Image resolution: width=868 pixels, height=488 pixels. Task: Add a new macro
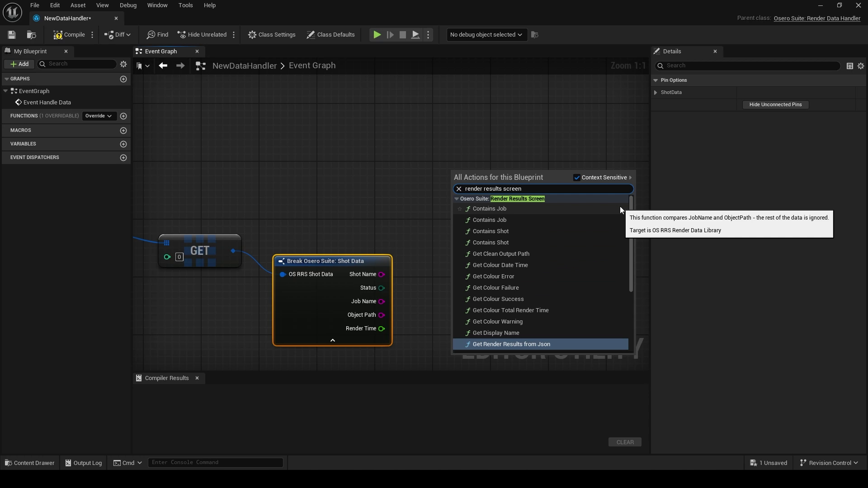123,131
